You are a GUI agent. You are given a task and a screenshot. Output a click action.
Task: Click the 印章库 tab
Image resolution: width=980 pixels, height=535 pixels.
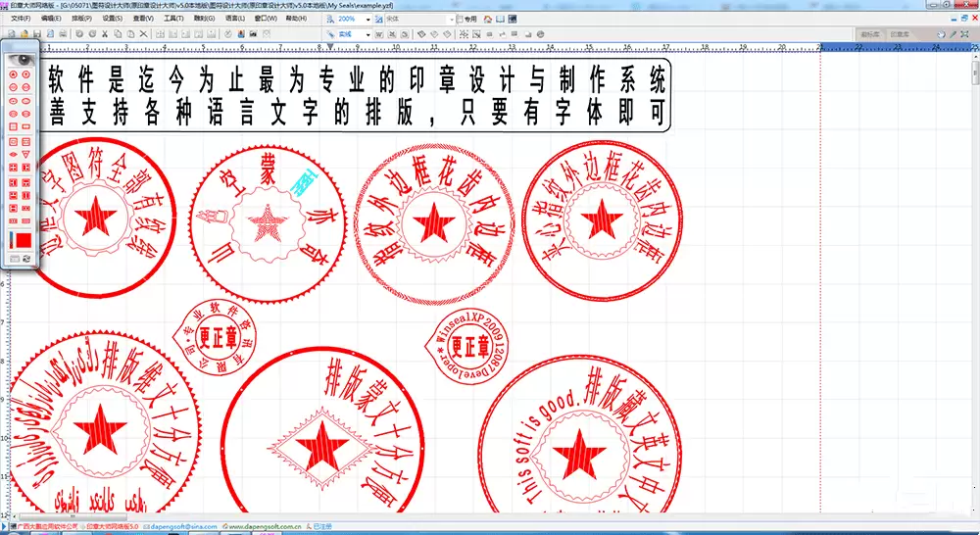pos(900,34)
